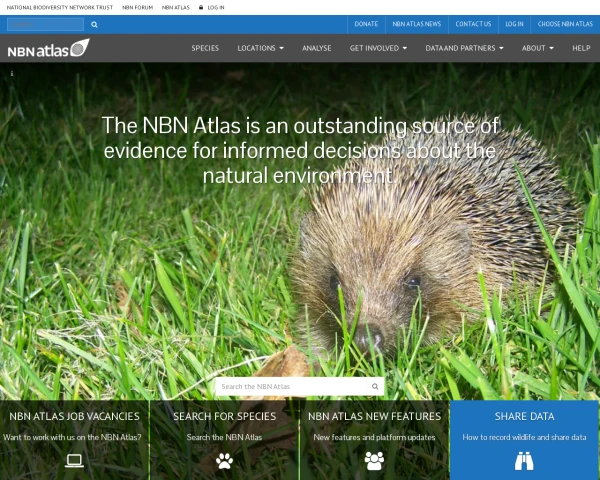Click the laptop icon under Job Vacancies
This screenshot has width=600, height=480.
pos(74,460)
